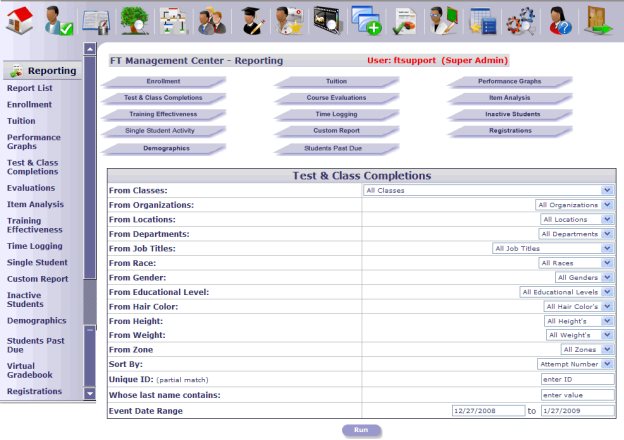Click the windows with green plus icon
624x440 pixels.
(x=366, y=20)
